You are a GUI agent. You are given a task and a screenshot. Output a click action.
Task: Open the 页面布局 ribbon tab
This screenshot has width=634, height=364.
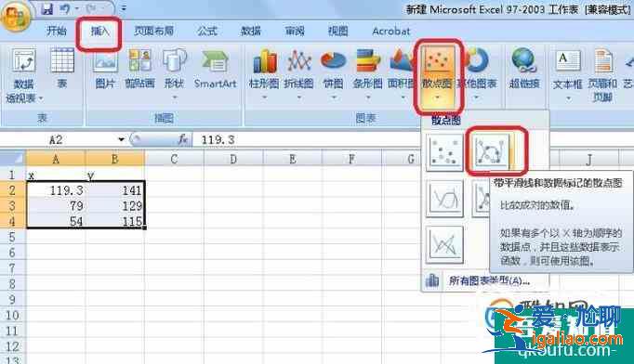point(153,31)
